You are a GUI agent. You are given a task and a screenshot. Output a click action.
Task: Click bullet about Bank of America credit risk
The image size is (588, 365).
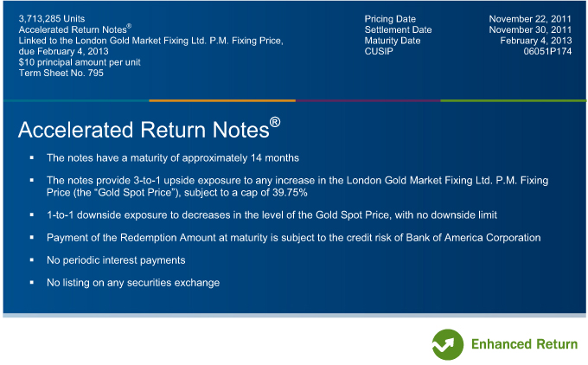coord(294,238)
